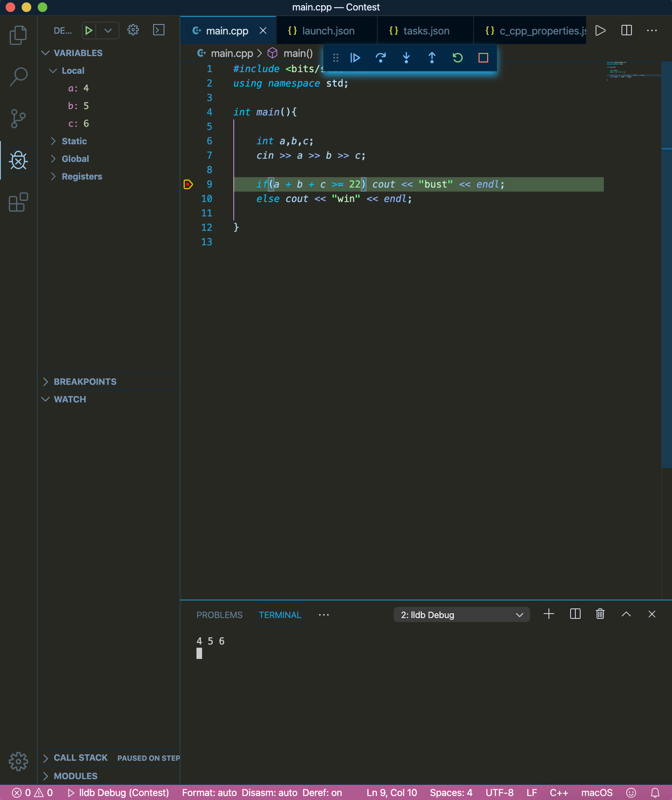Image resolution: width=672 pixels, height=800 pixels.
Task: Split the editor to the right
Action: pos(626,30)
